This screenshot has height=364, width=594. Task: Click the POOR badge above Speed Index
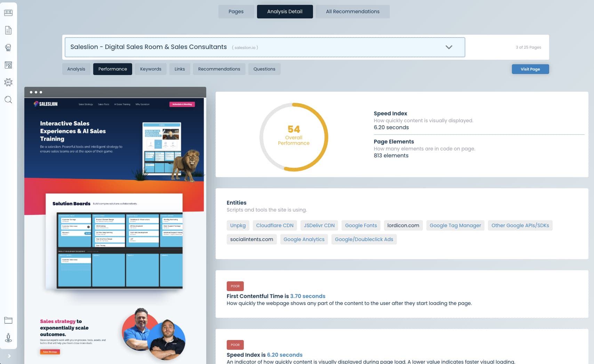235,345
